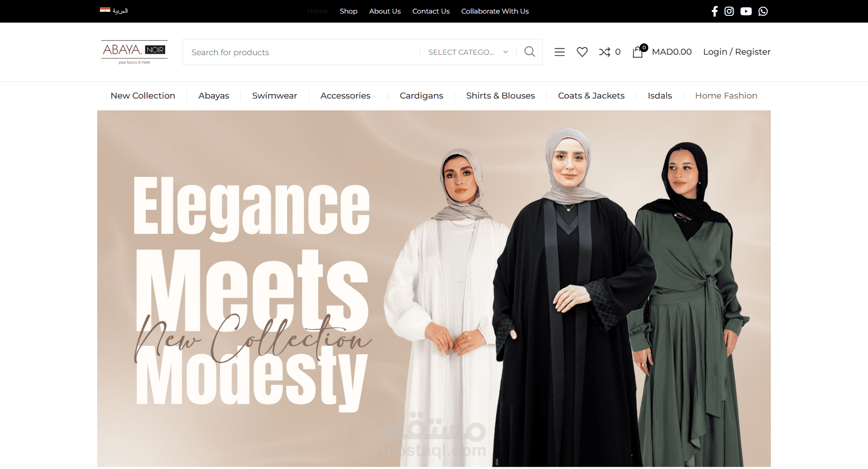Open Collaborate With Us page
868x469 pixels.
click(x=495, y=11)
